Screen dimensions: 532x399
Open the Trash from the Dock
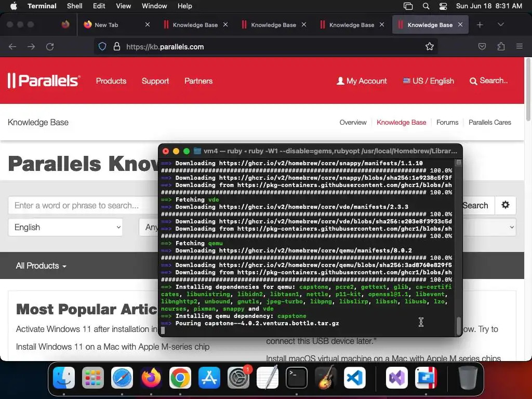[x=468, y=377]
